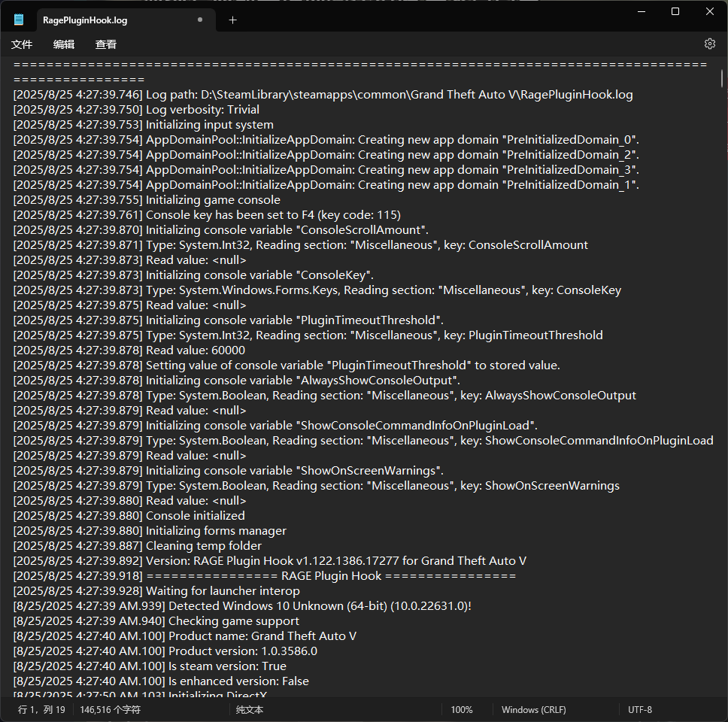Click the 'System.Windows.Forms.Keys' type line

tap(317, 290)
